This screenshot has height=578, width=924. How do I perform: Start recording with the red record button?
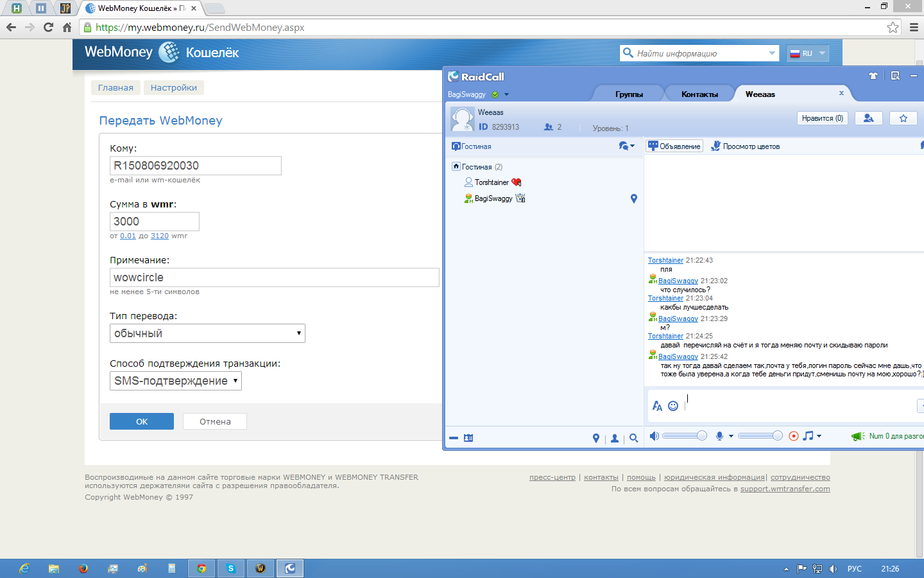pos(794,436)
